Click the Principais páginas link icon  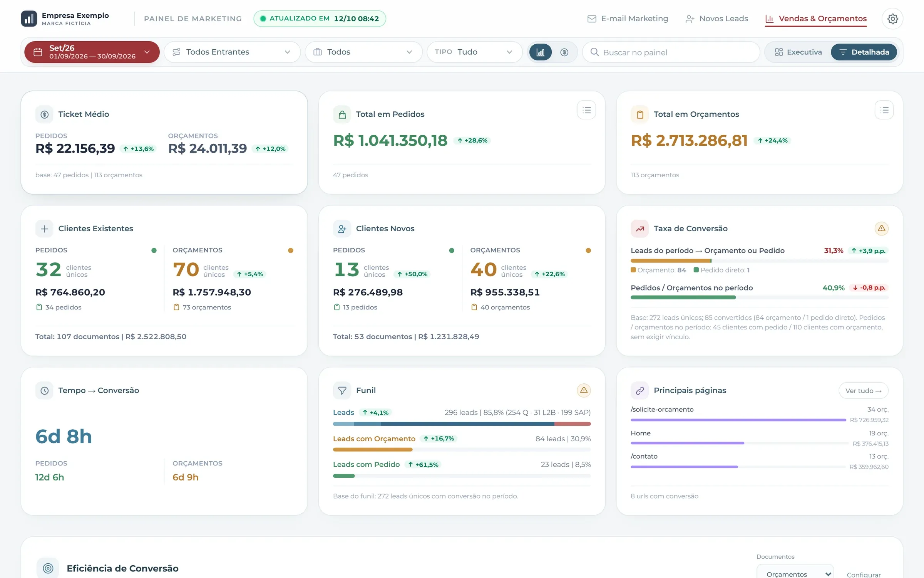tap(639, 391)
